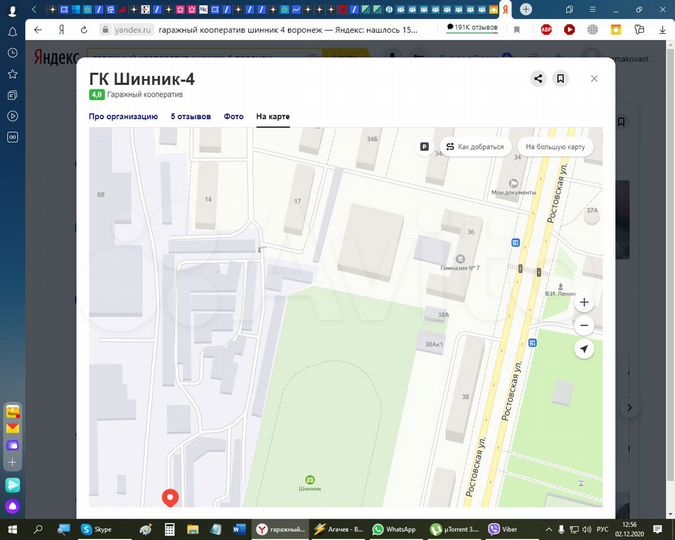
Task: Locate me with the arrow button
Action: [x=584, y=349]
